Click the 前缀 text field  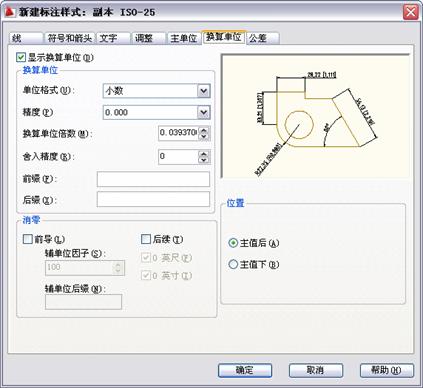pyautogui.click(x=153, y=179)
